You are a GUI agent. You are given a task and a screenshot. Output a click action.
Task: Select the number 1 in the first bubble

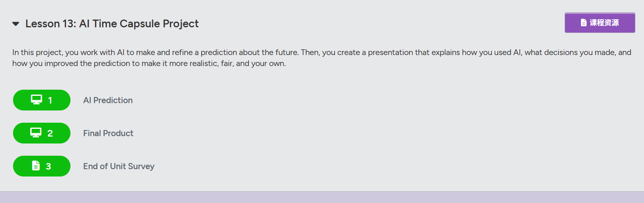pyautogui.click(x=50, y=100)
